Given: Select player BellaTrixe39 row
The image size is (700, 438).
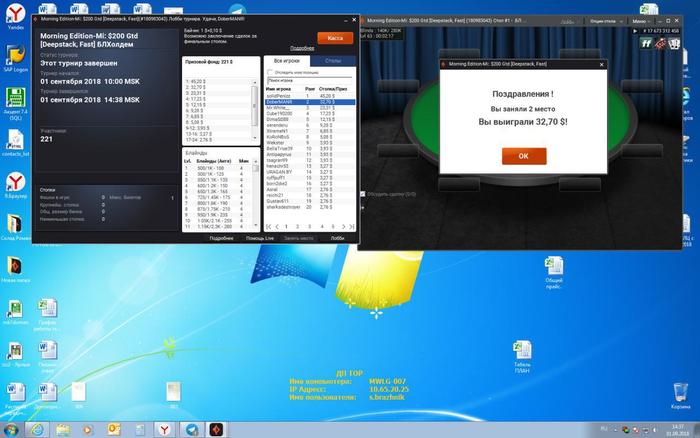Looking at the screenshot, I should (310, 148).
